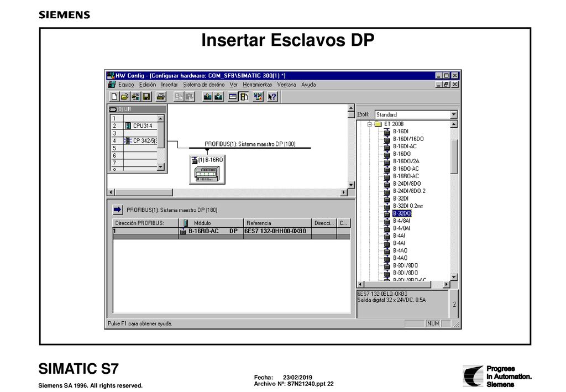Click catalog vertical scrollbar up arrow

pyautogui.click(x=454, y=124)
